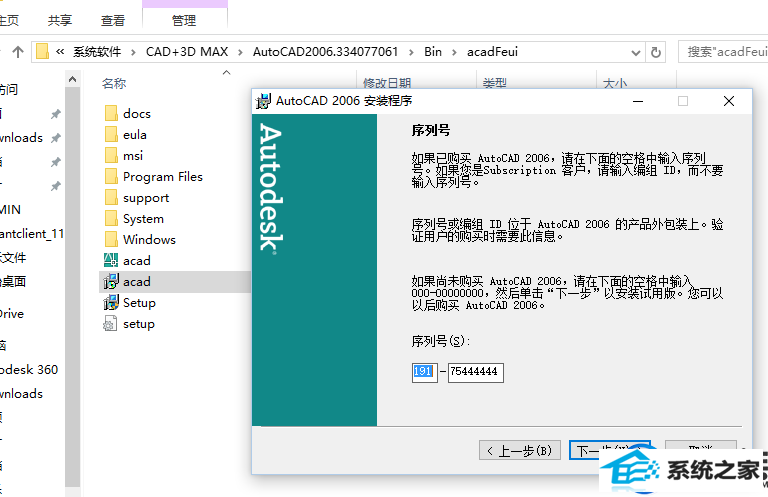Click the capitalized Setup installer icon
This screenshot has width=768, height=497.
point(111,303)
